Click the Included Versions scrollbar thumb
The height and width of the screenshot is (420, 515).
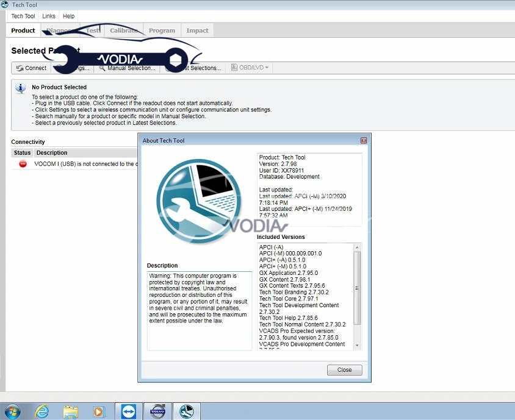pos(357,288)
